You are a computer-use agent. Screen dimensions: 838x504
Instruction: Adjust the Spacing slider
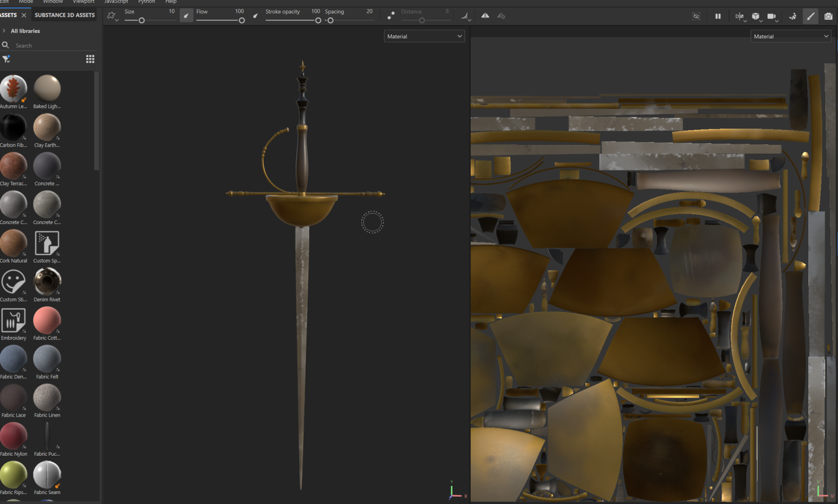click(x=349, y=20)
